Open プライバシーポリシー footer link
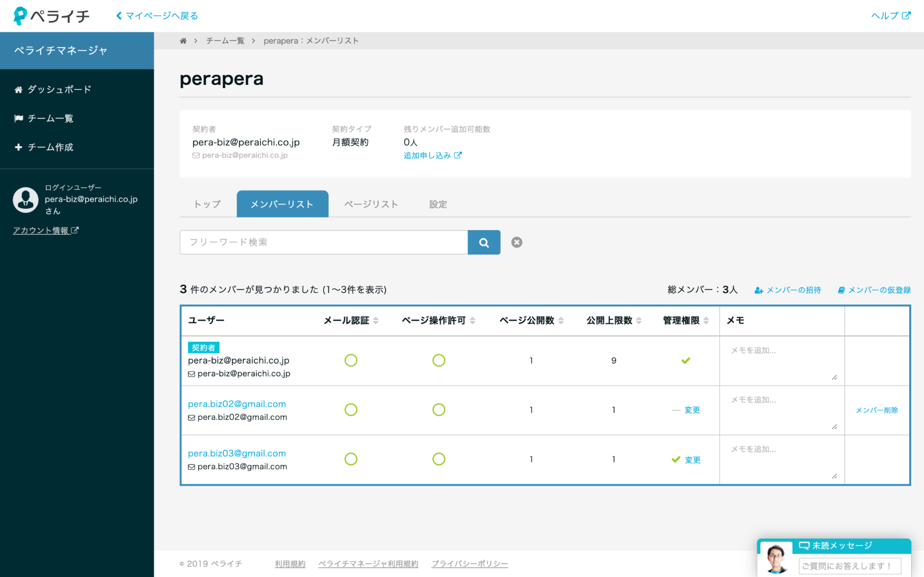Screen dimensions: 924x577 [x=470, y=564]
